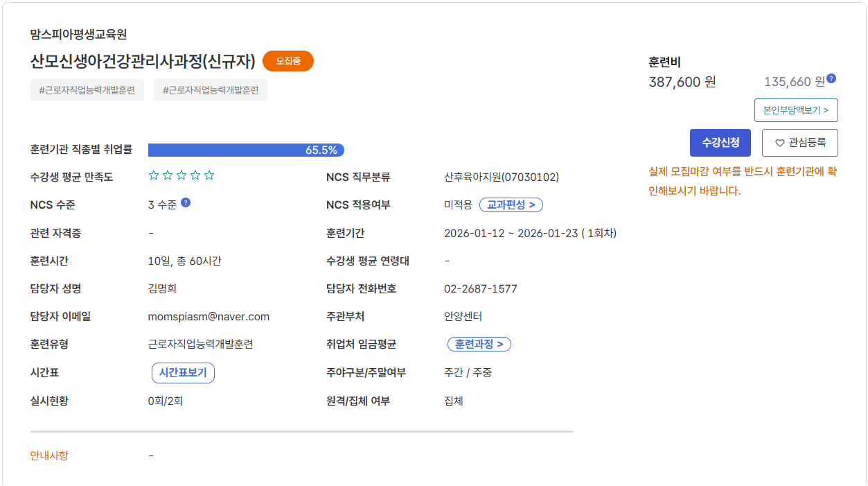Click the fifth satisfaction rating star
Screen dimensions: 868x486
pos(209,176)
